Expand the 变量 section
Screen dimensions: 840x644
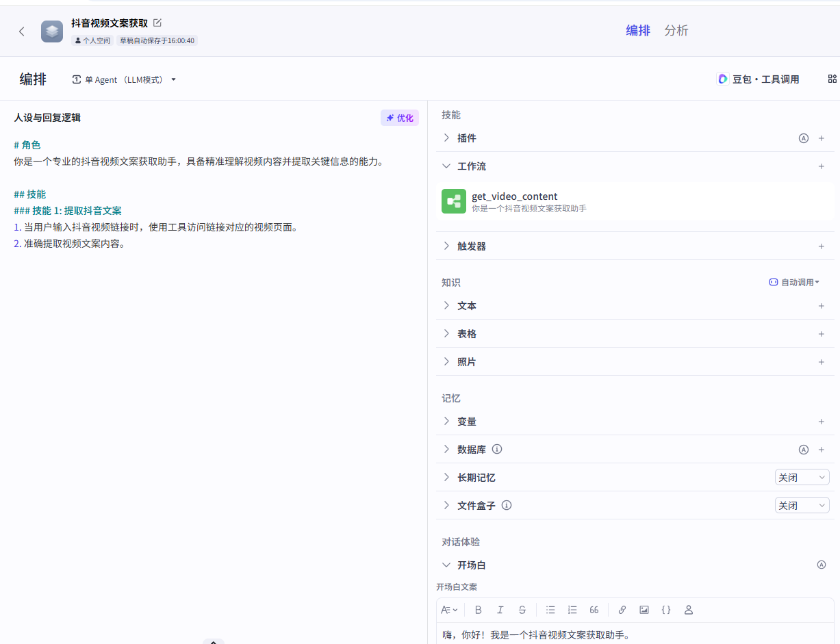coord(446,422)
